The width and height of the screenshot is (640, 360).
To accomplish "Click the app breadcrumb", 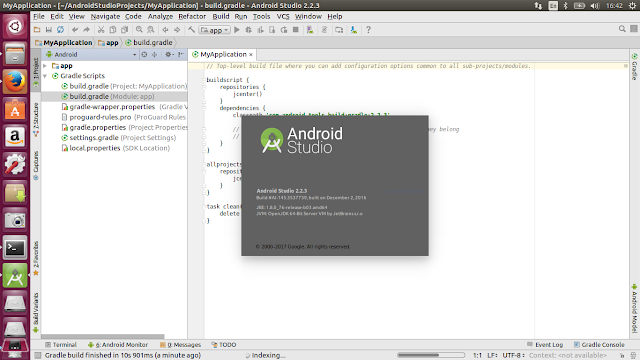I will pos(108,42).
